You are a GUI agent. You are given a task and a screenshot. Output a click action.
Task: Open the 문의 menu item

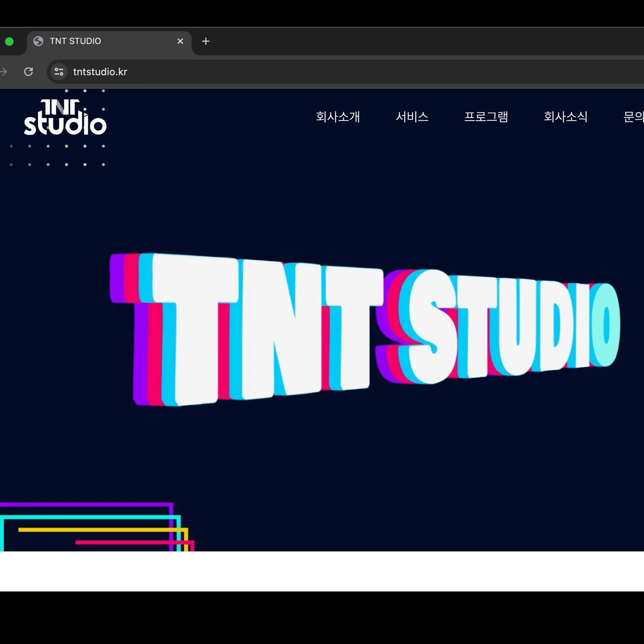click(x=634, y=117)
